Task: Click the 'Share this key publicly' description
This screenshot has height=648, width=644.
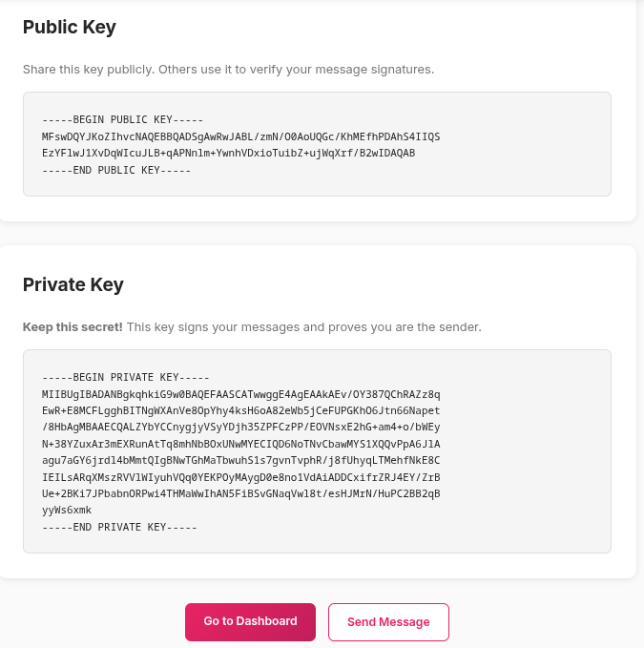Action: click(x=228, y=69)
